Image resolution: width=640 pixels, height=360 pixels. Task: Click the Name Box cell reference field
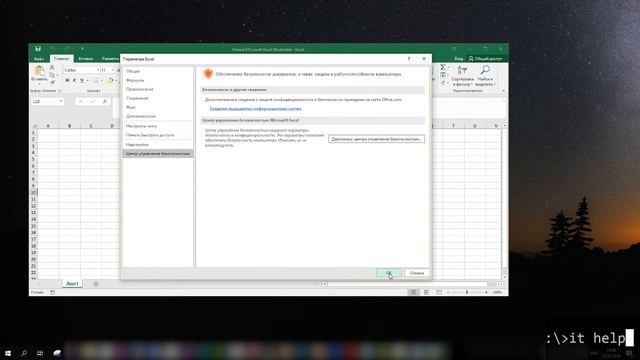[45, 101]
